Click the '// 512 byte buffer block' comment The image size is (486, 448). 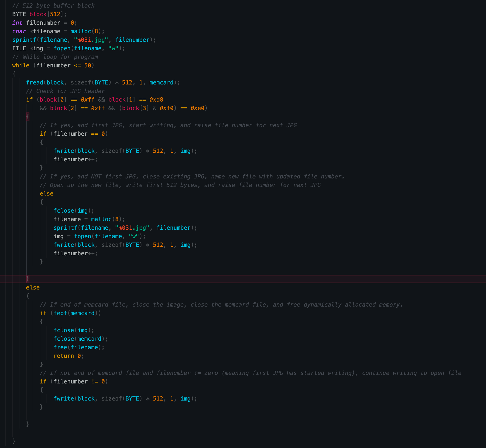click(x=53, y=5)
